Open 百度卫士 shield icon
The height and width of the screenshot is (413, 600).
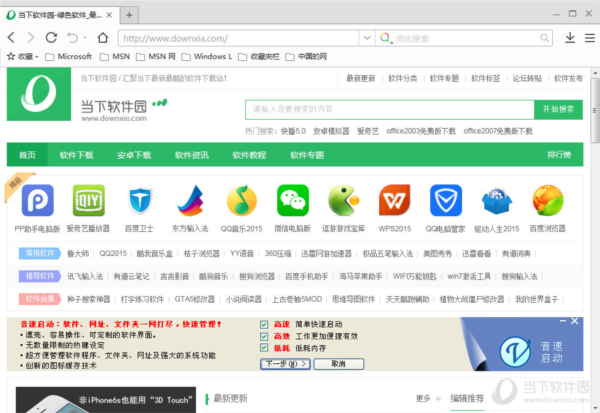pyautogui.click(x=140, y=200)
